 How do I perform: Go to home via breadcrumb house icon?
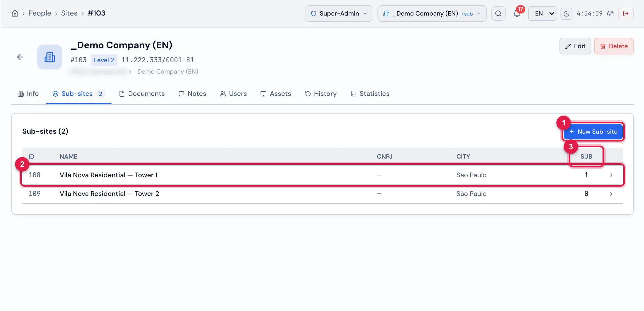pos(15,13)
